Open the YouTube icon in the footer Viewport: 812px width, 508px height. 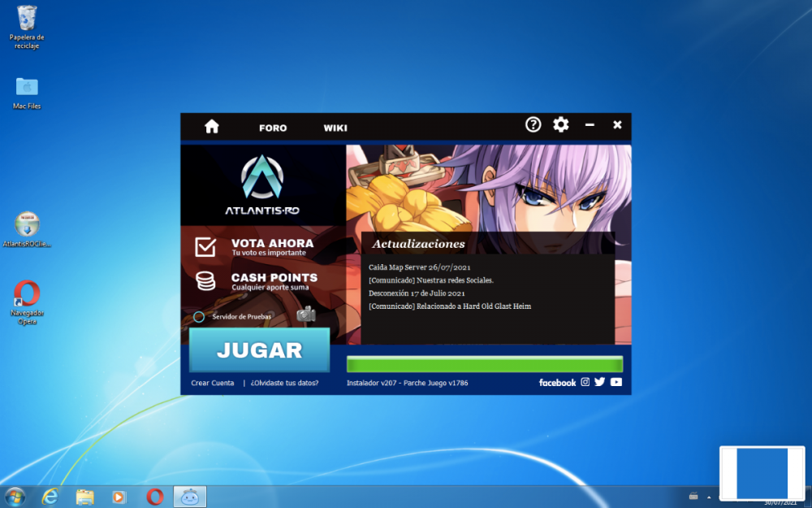[615, 381]
